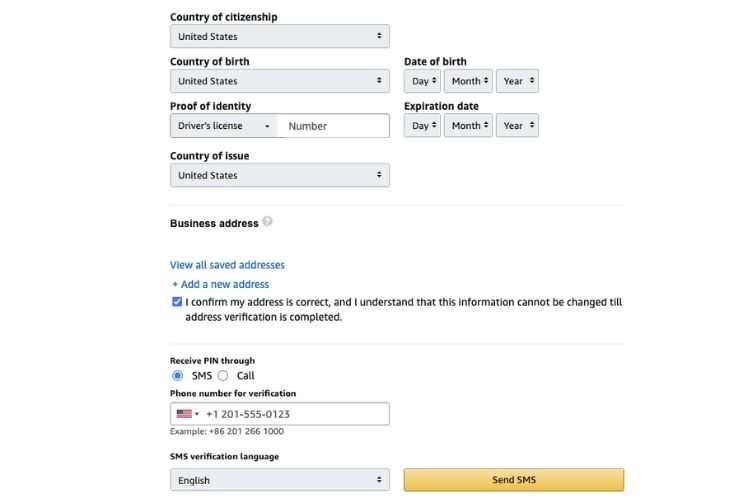Screen dimensions: 750x500
Task: Expand the Expiration date Month dropdown
Action: [469, 126]
